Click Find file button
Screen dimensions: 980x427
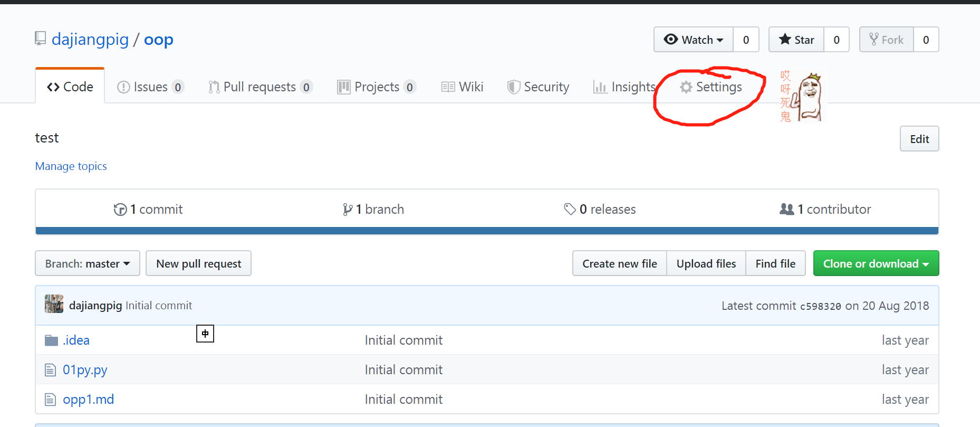775,263
